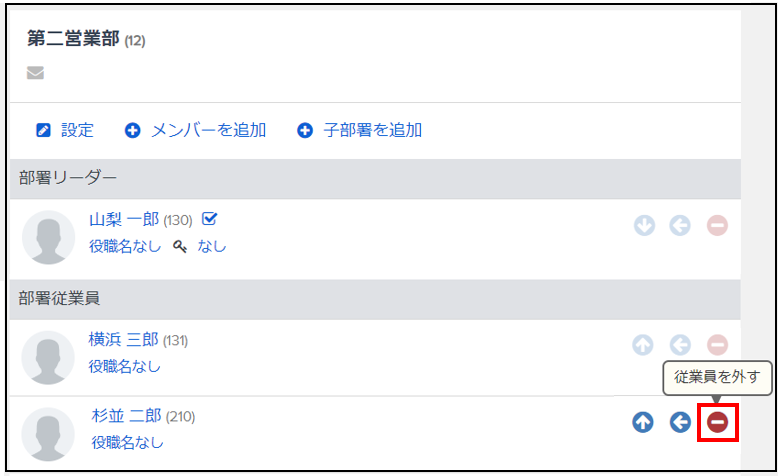This screenshot has width=778, height=476.
Task: Click the down arrow icon for 山梨 一郎
Action: [x=644, y=225]
